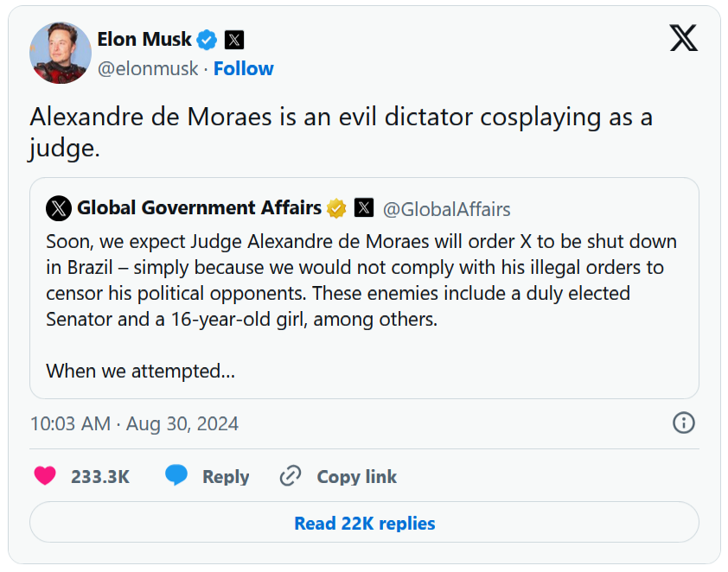Click the @GlobalAffairs handle
Screen dimensions: 728x572
(x=446, y=209)
